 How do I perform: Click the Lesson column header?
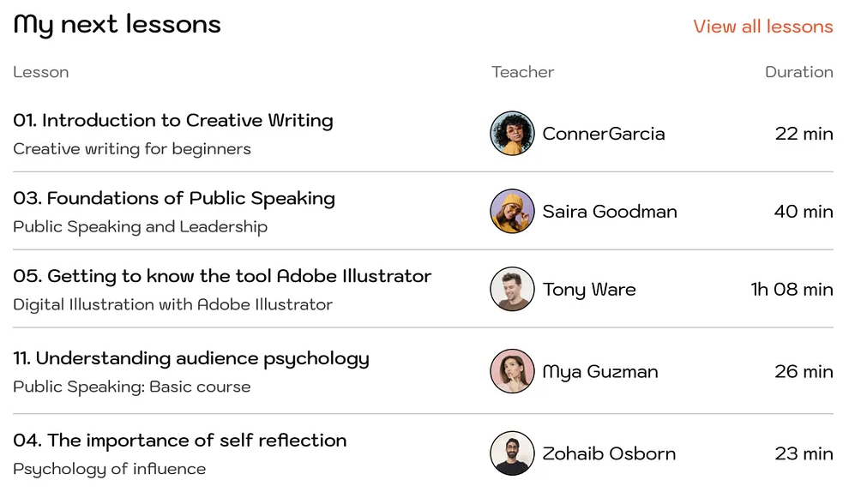pos(41,72)
